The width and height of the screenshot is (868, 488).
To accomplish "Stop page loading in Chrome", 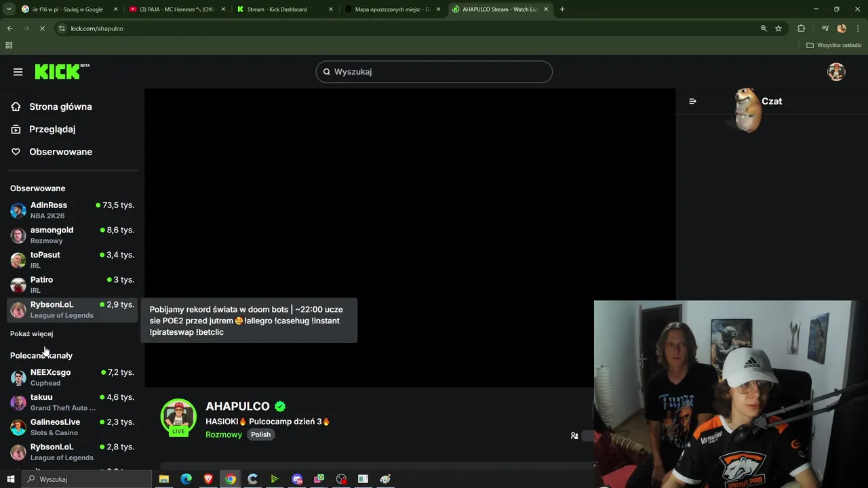I will pos(42,28).
